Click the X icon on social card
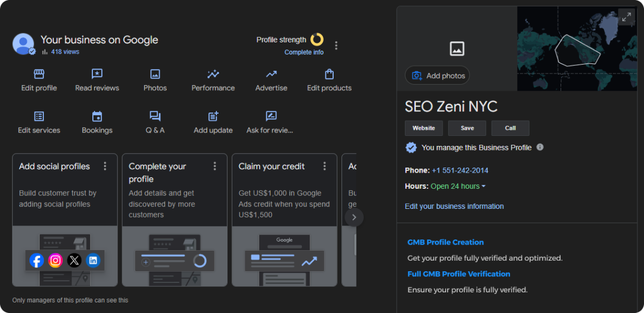Viewport: 644px width, 313px height. (75, 260)
